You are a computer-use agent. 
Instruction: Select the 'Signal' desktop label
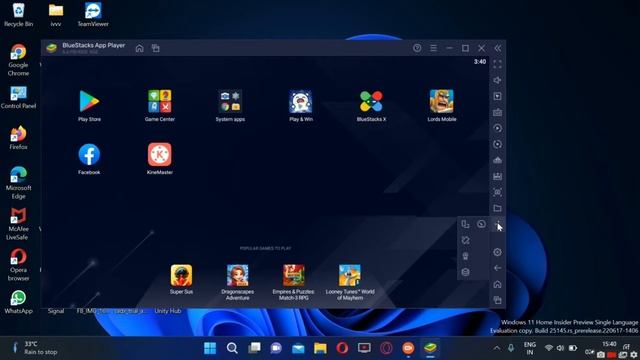pyautogui.click(x=56, y=311)
